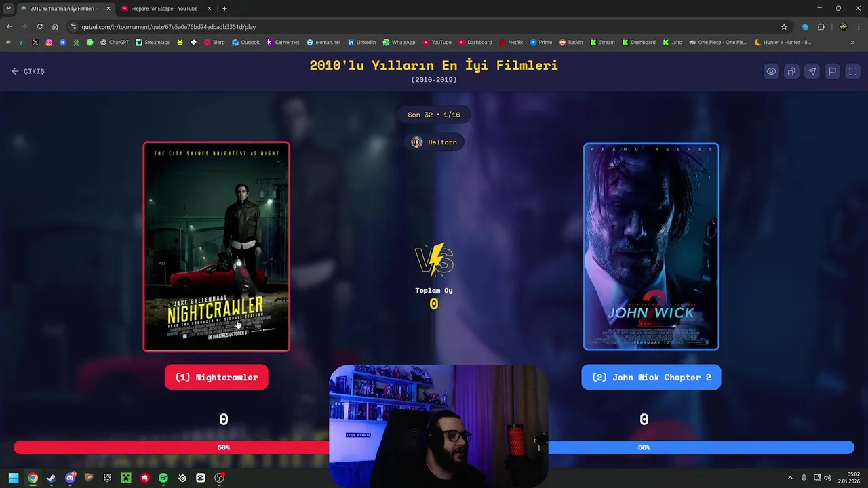Open the WhatsApp bookmark
Image resolution: width=868 pixels, height=488 pixels.
(399, 42)
